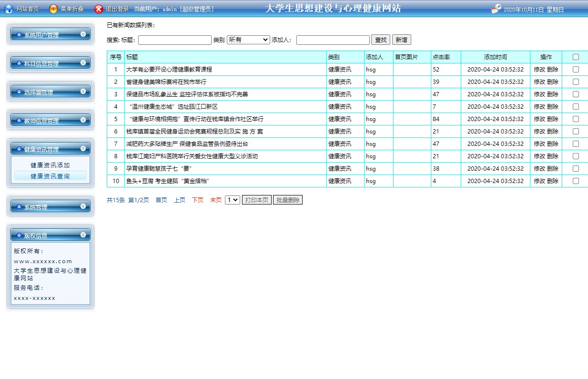Toggle the select-all checkbox in table header
Viewport: 588px width, 379px height.
click(x=576, y=57)
